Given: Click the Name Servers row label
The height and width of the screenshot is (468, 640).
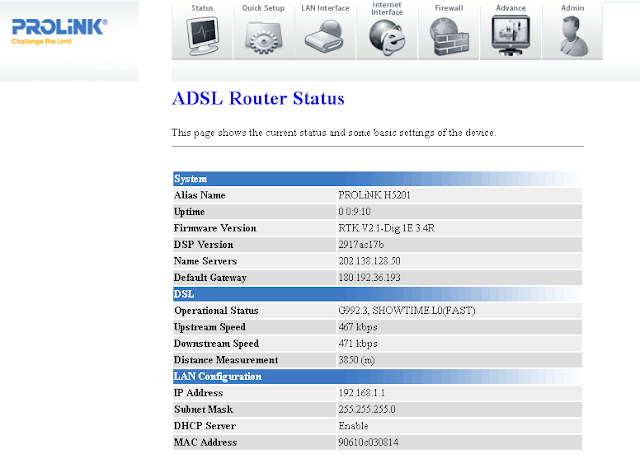Looking at the screenshot, I should (x=205, y=261).
